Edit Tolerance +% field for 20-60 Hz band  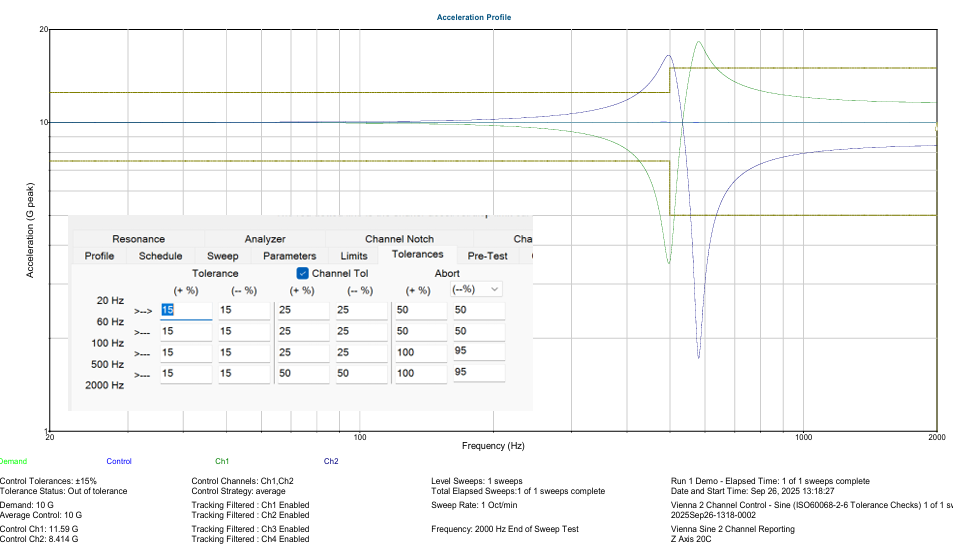tap(186, 310)
